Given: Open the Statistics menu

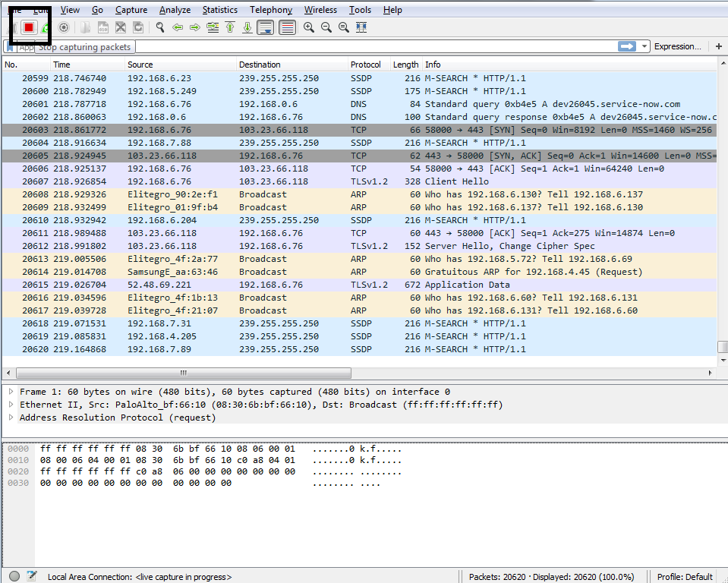Looking at the screenshot, I should coord(219,10).
